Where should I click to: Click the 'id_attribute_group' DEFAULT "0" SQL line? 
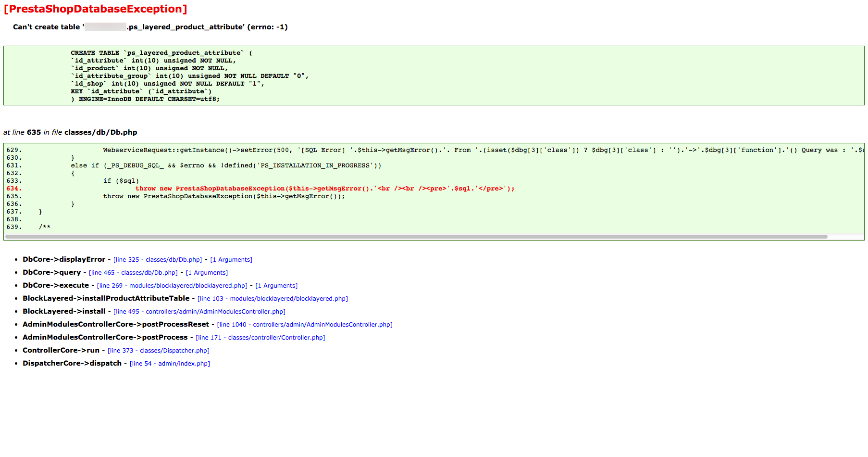tap(190, 76)
